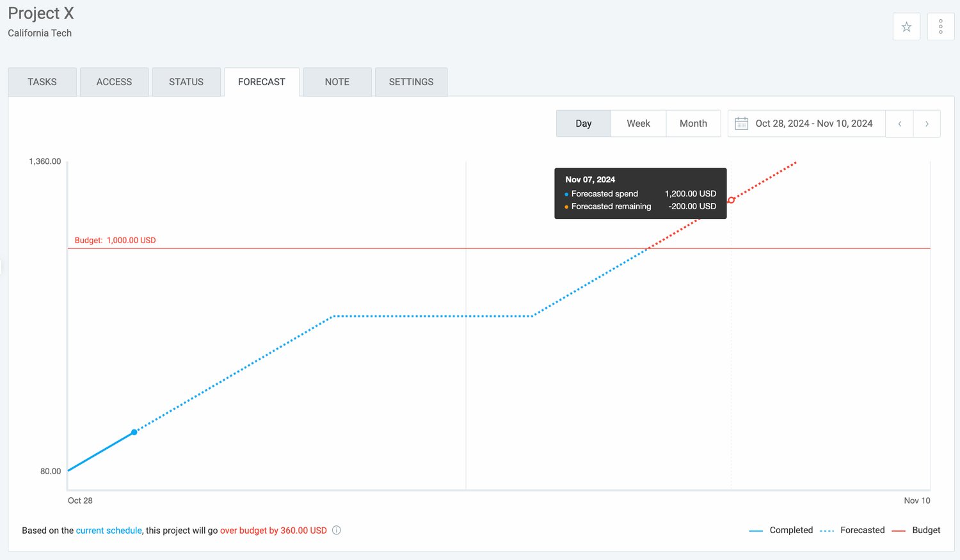The image size is (960, 560).
Task: Toggle the Forecasted series in legend
Action: tap(852, 530)
